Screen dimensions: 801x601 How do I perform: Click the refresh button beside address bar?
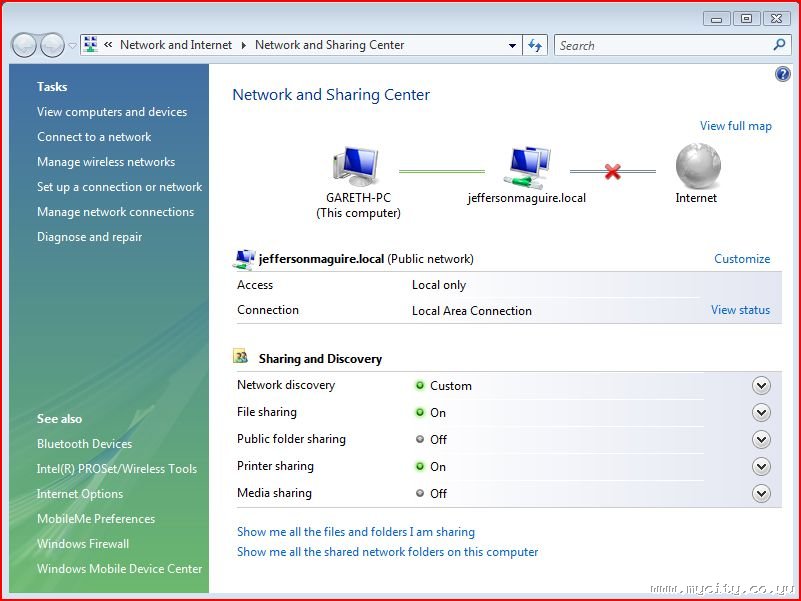coord(535,45)
